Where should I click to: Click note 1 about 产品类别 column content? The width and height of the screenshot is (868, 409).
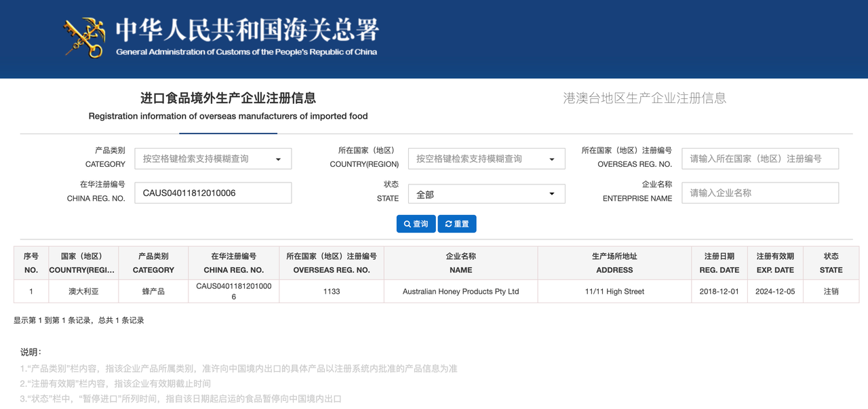239,369
